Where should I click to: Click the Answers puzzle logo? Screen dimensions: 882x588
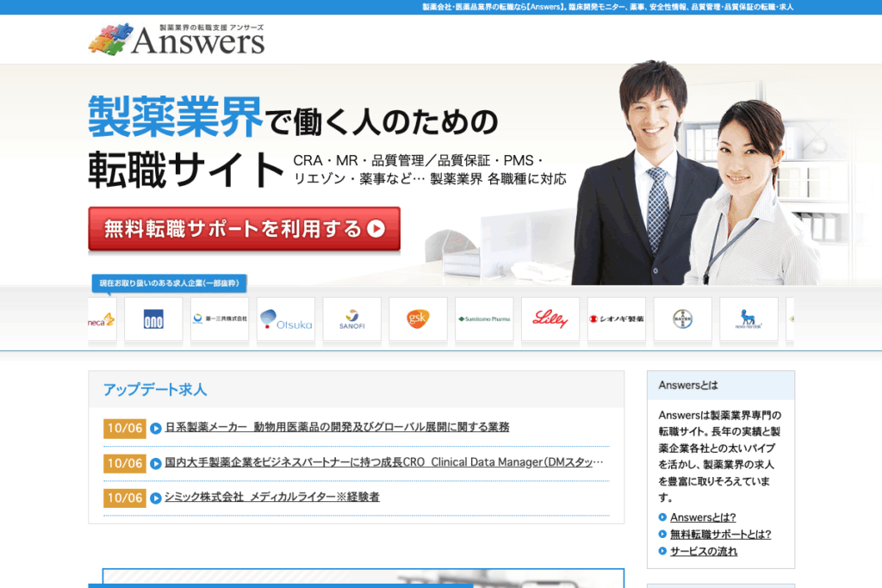click(x=176, y=39)
